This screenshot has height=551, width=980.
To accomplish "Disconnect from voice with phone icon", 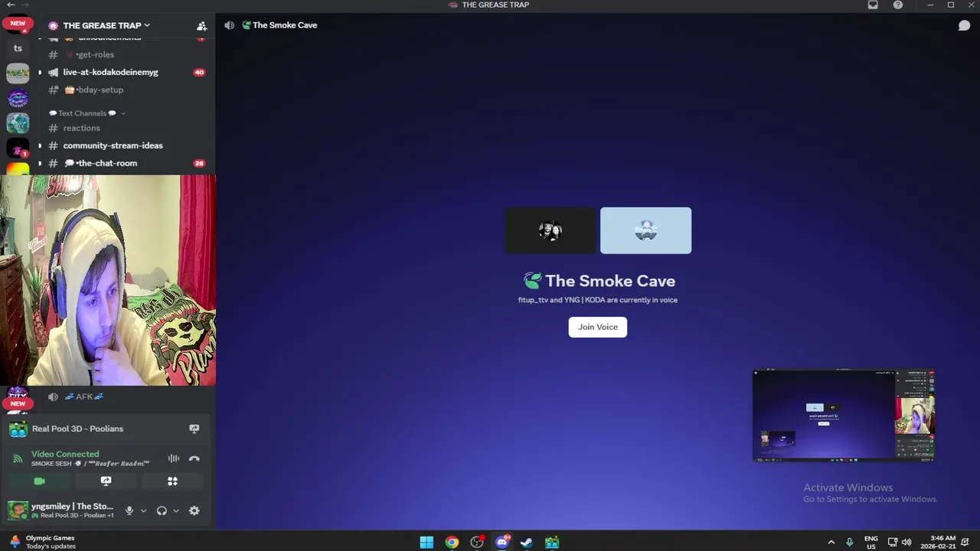I will tap(194, 459).
